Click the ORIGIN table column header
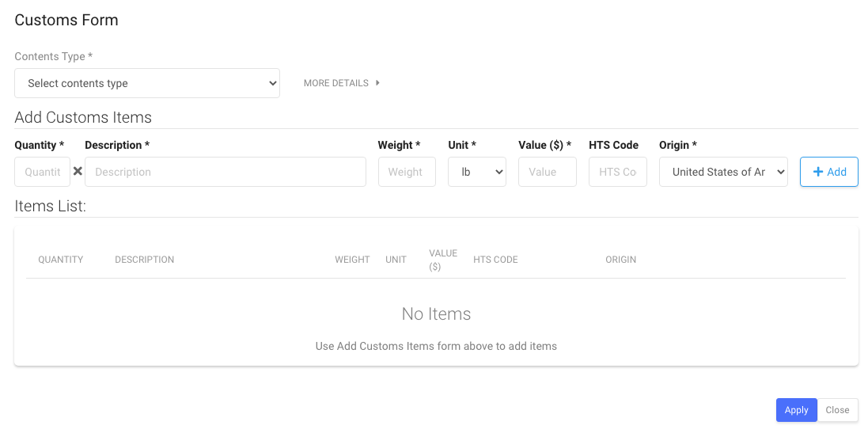Viewport: 868px width, 429px height. (x=620, y=260)
